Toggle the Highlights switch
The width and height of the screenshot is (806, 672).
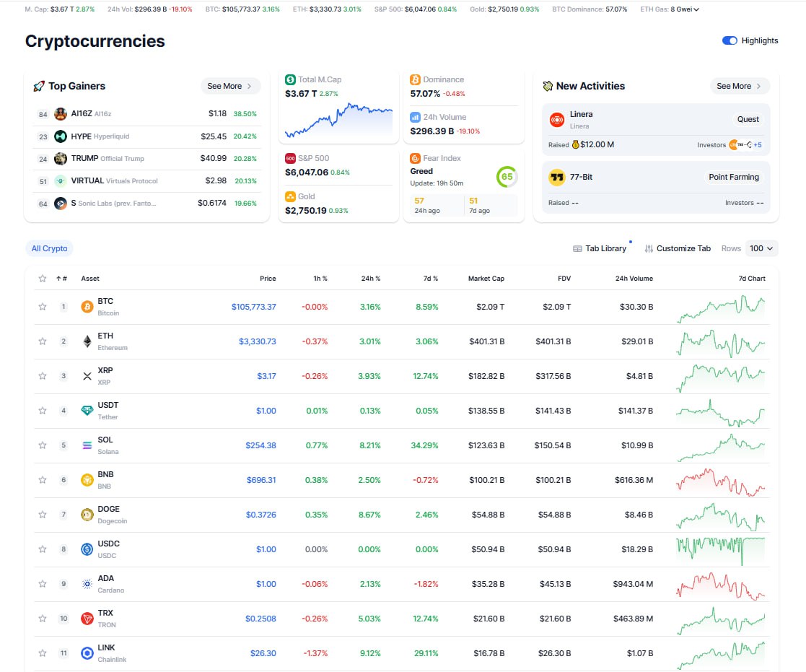click(730, 40)
